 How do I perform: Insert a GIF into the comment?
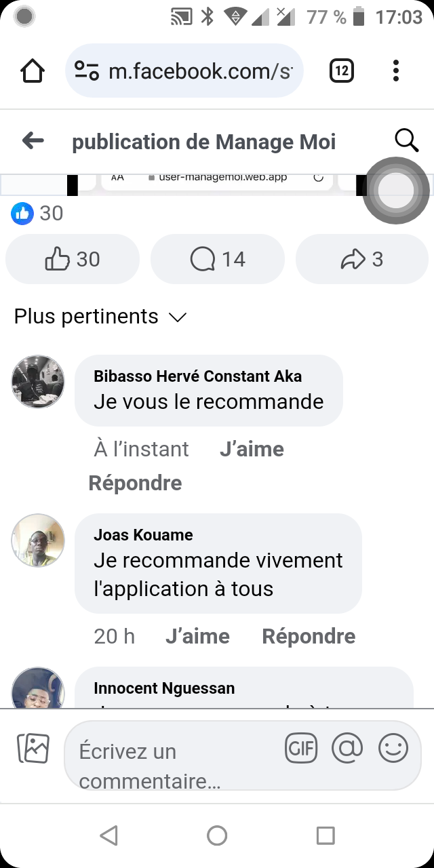[301, 748]
